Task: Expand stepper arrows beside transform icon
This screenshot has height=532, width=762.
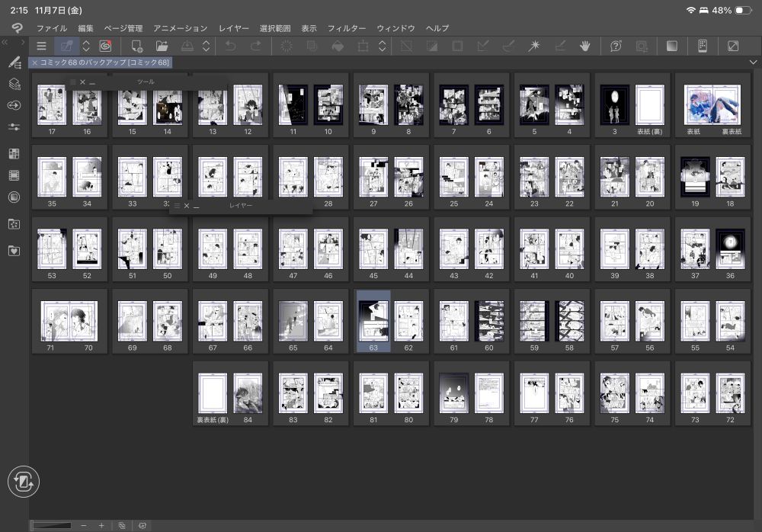Action: tap(383, 46)
